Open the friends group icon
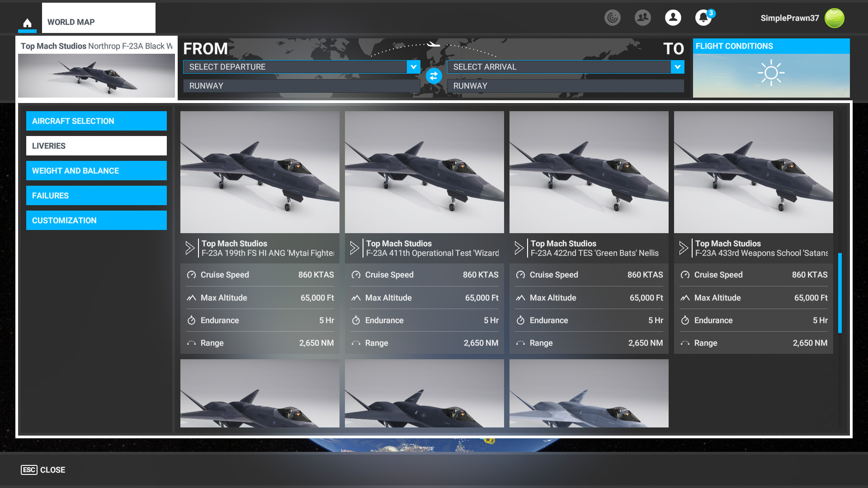Viewport: 868px width, 488px height. pos(642,18)
